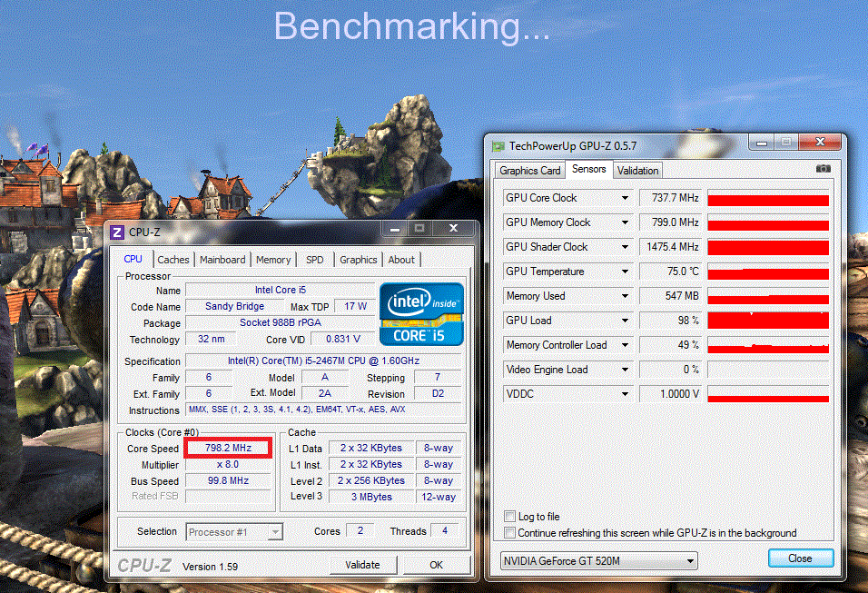Click the GPU Load red graph bar
The image size is (868, 593).
768,321
